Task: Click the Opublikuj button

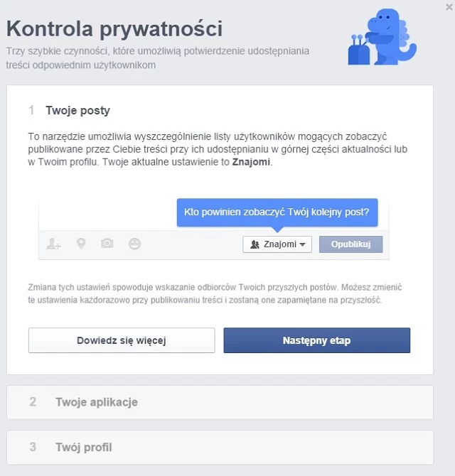Action: [x=350, y=244]
